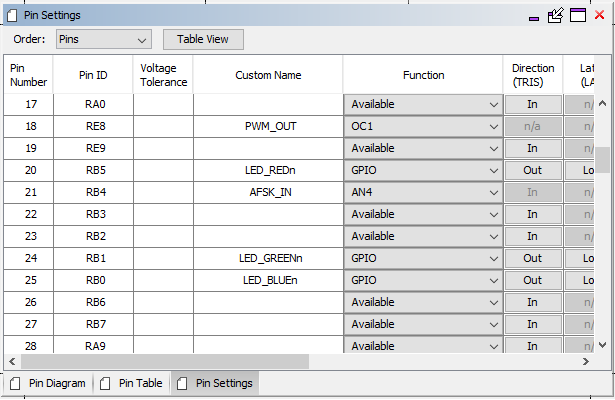The height and width of the screenshot is (400, 615).
Task: Click the LED_REDn custom name cell
Action: pos(268,170)
